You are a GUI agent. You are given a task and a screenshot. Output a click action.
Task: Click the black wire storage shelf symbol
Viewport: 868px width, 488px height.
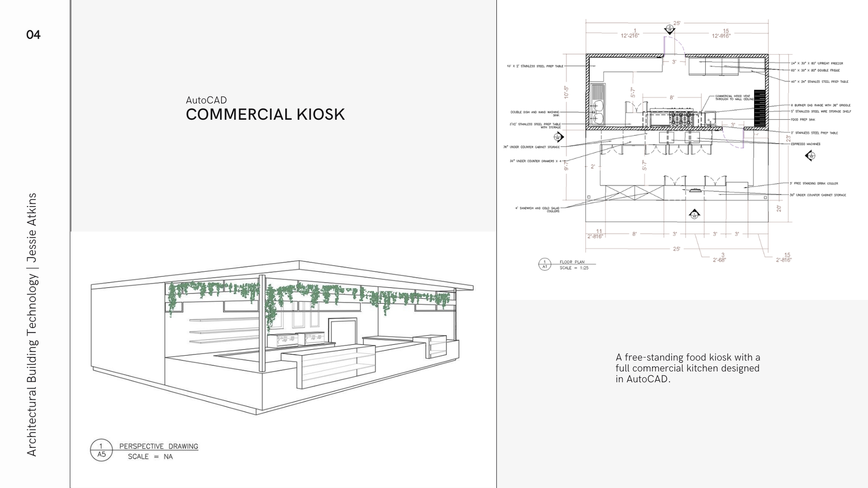[759, 108]
